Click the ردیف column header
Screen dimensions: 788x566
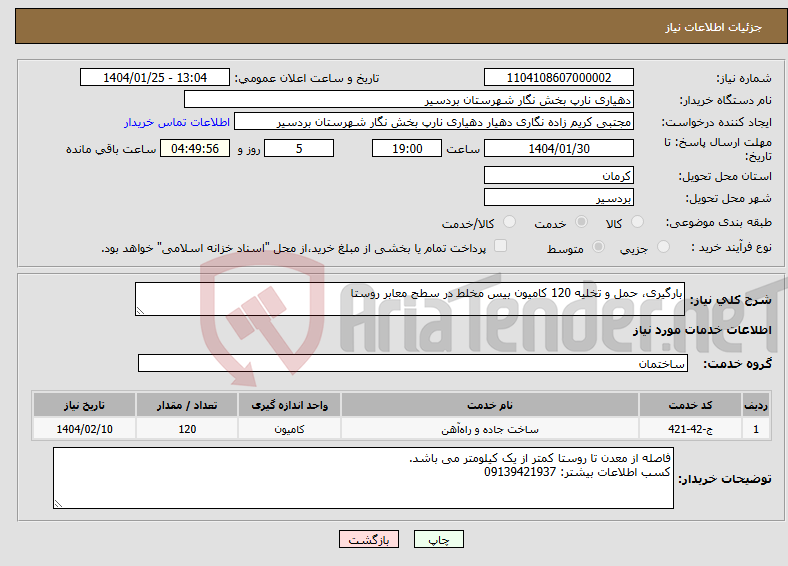[756, 405]
